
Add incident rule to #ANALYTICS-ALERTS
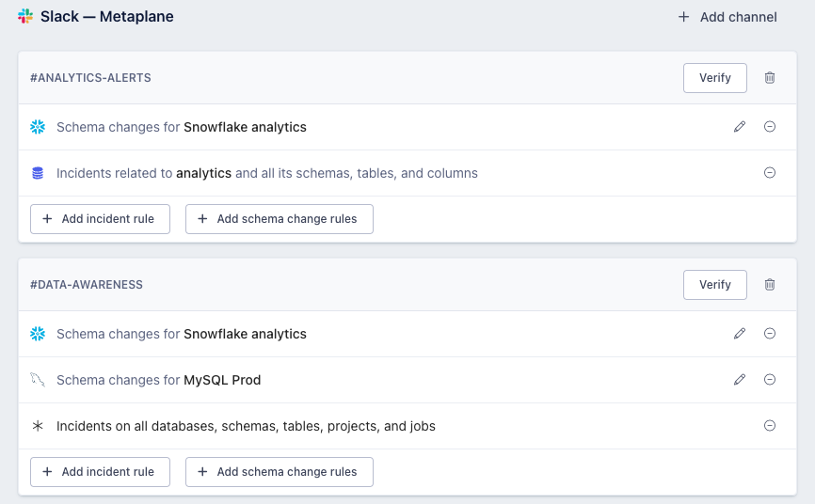[x=100, y=219]
